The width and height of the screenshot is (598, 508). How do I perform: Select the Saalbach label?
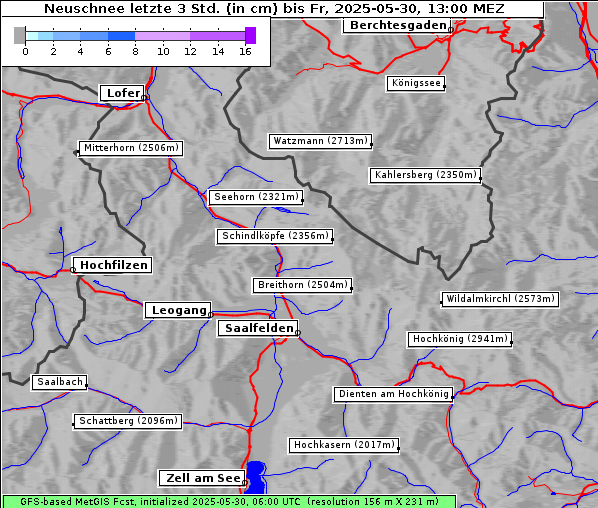point(59,382)
